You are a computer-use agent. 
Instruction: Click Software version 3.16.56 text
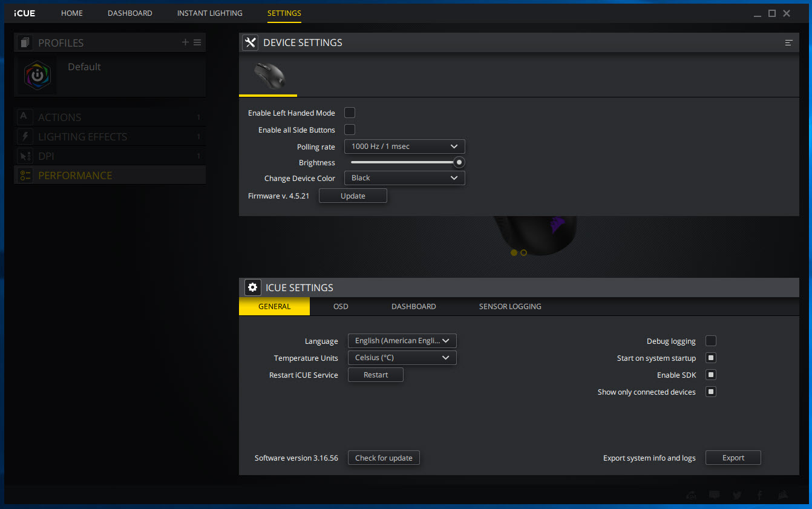(x=296, y=458)
